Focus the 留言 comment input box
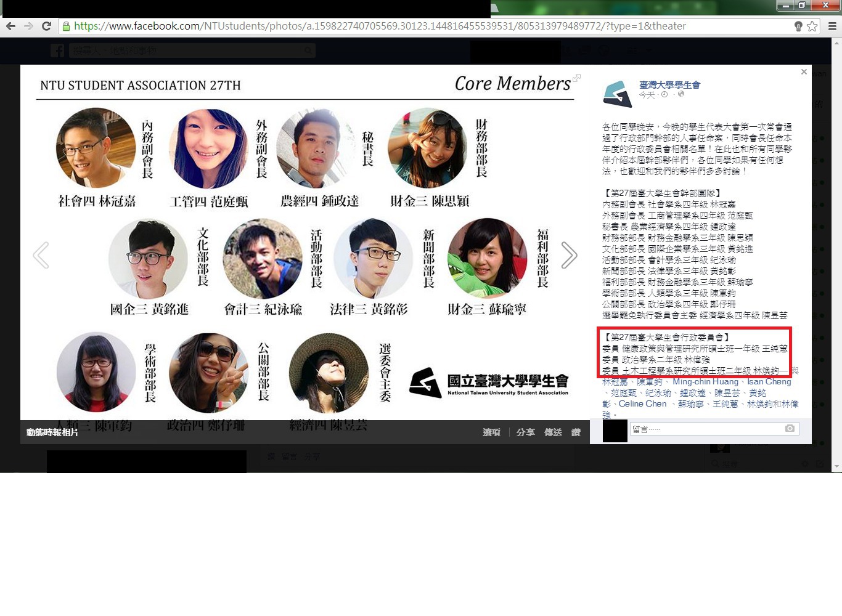The image size is (842, 616). (714, 429)
